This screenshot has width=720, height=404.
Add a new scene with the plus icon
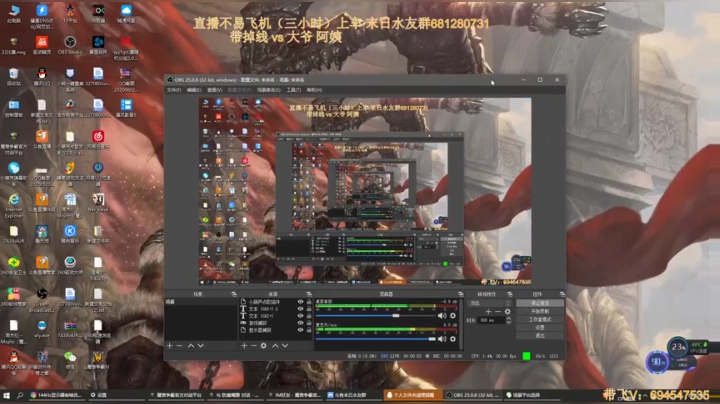click(169, 346)
